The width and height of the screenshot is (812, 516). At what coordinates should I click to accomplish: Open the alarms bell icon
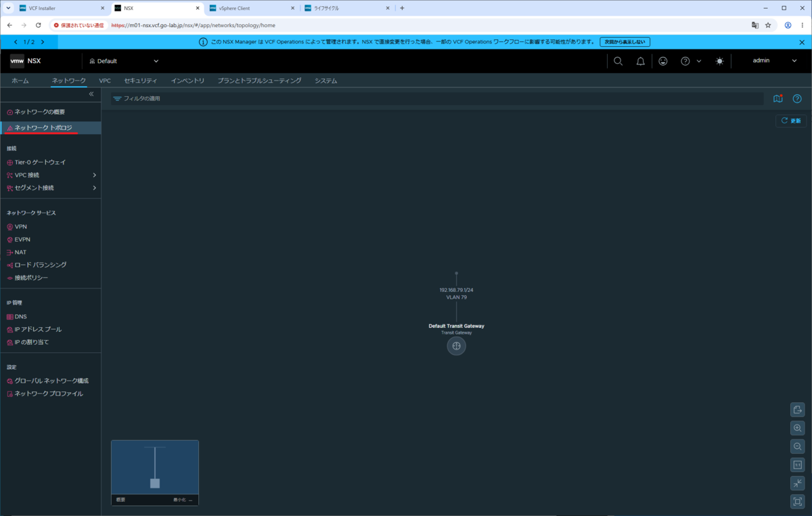[640, 61]
